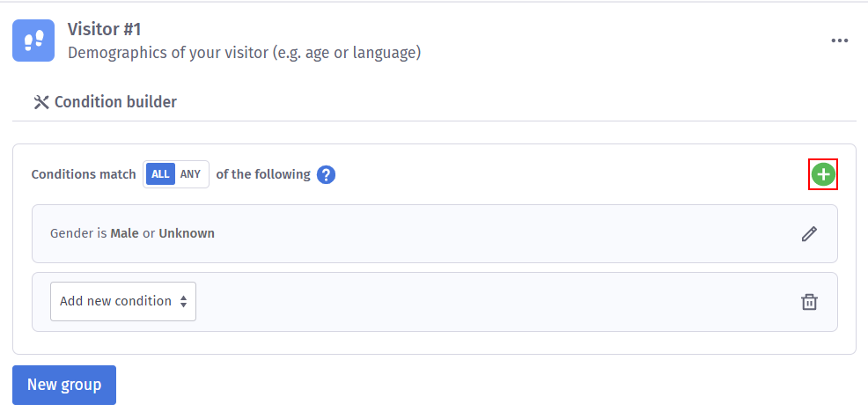Click the Conditions match label
Viewport: 868px width, 419px height.
coord(84,174)
